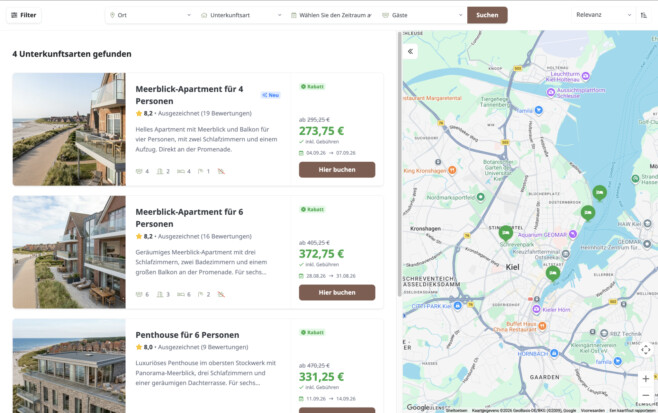Click Rabatt badge on Meerblick-Apartment für 4 Personen

(312, 86)
